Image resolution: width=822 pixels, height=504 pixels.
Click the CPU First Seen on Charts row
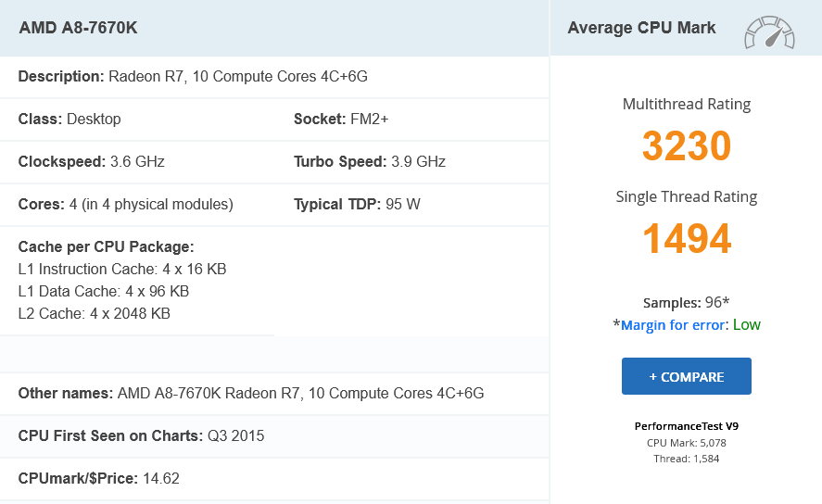[141, 436]
